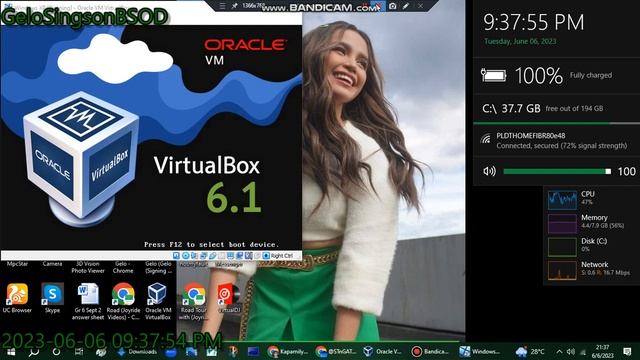The height and width of the screenshot is (360, 640).
Task: Mute using the speaker icon beside volume slider
Action: (x=489, y=171)
